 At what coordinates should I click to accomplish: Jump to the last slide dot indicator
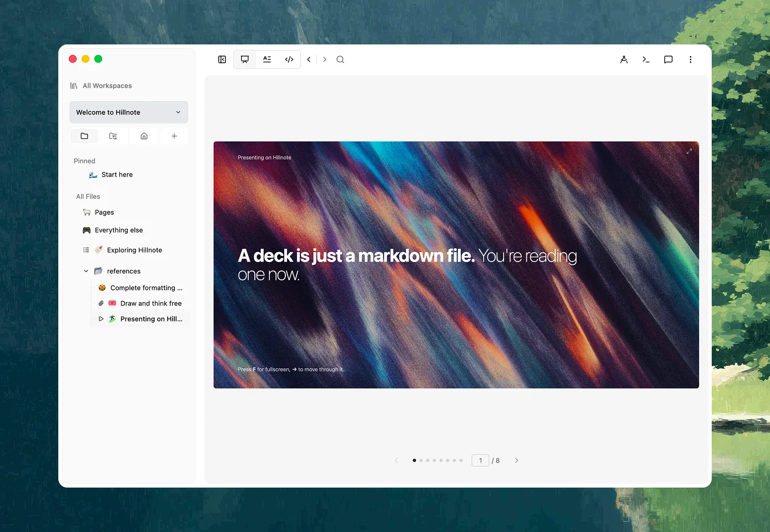pyautogui.click(x=461, y=460)
